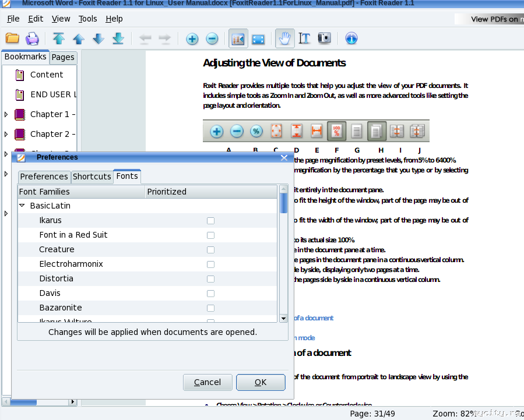Zoom out with the minus icon
Viewport: 524px width, 420px height.
[x=212, y=38]
